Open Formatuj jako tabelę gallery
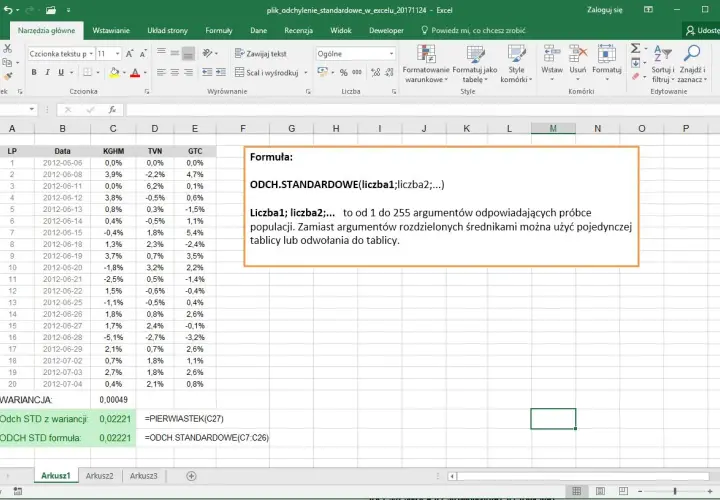 [x=475, y=64]
